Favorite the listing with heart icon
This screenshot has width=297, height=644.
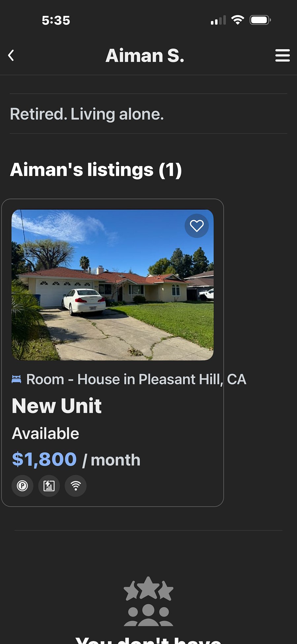point(197,226)
